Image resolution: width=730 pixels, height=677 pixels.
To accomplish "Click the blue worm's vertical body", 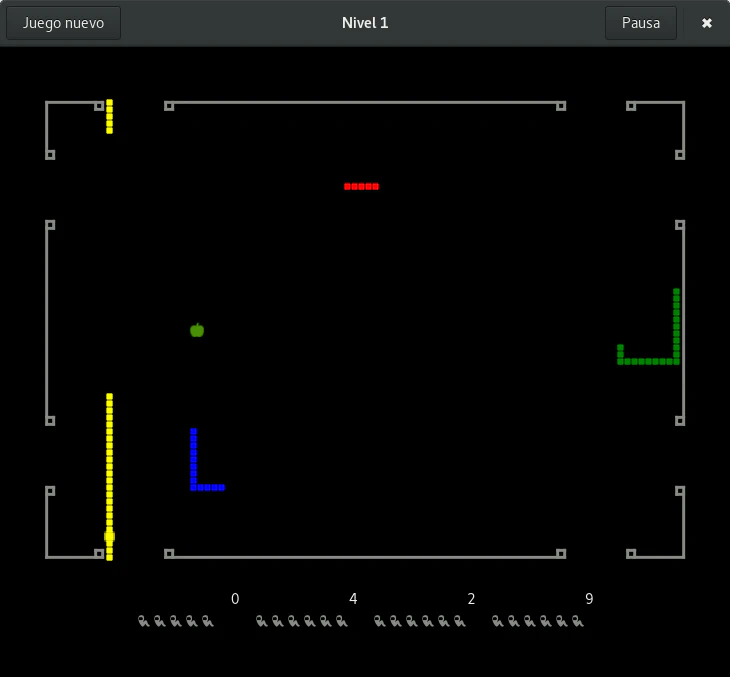I will [193, 456].
